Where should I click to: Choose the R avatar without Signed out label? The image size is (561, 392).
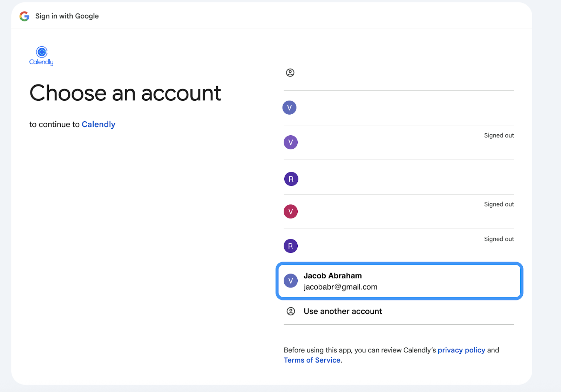click(291, 179)
